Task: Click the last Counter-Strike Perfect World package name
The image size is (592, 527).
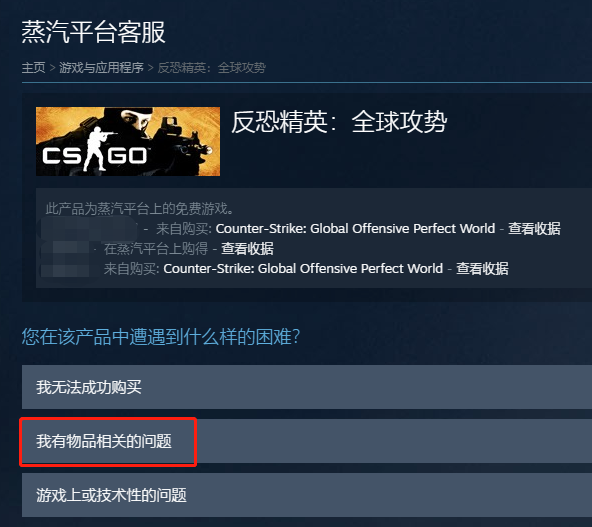Action: click(303, 269)
